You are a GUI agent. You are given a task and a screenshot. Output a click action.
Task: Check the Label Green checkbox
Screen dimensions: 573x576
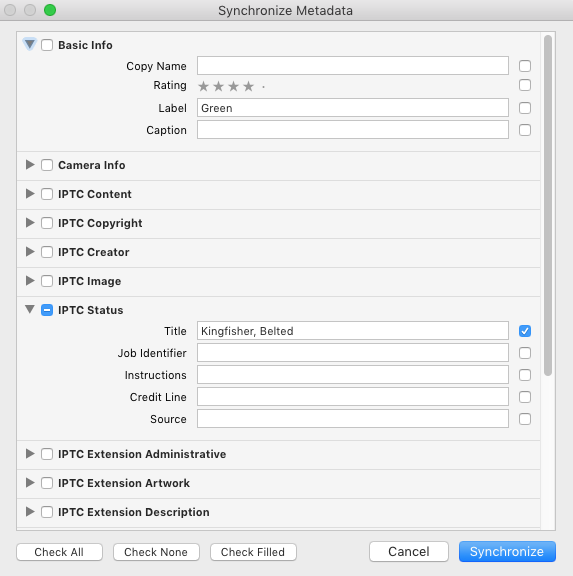click(525, 108)
